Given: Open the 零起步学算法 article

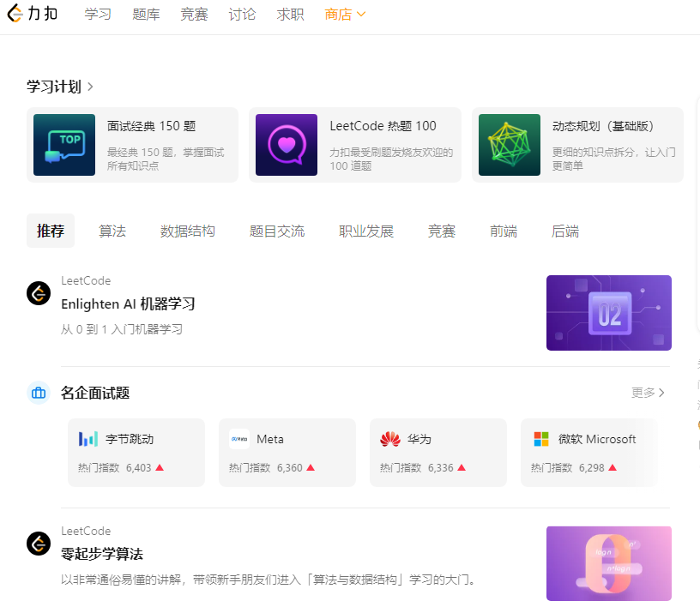Looking at the screenshot, I should (102, 554).
